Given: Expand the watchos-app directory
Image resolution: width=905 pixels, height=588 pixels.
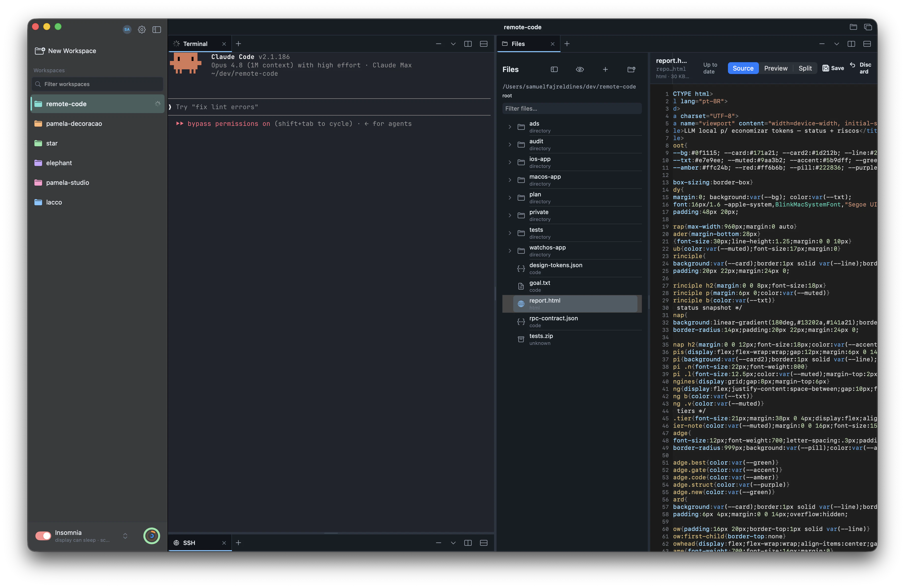Looking at the screenshot, I should tap(510, 250).
